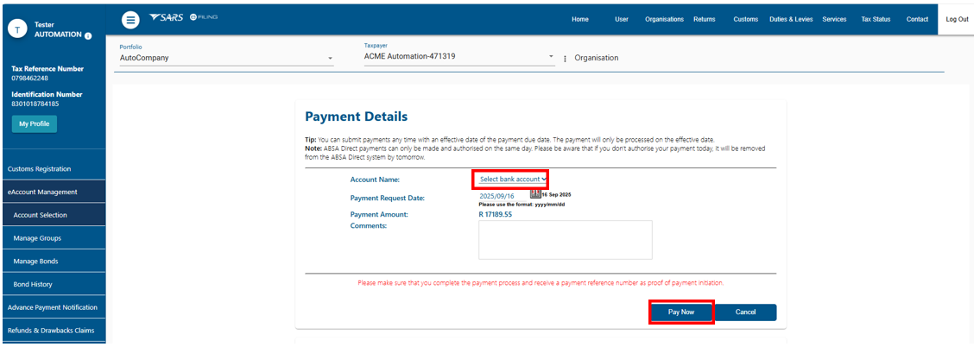Click the Tester profile avatar circle
The height and width of the screenshot is (347, 980).
17,29
